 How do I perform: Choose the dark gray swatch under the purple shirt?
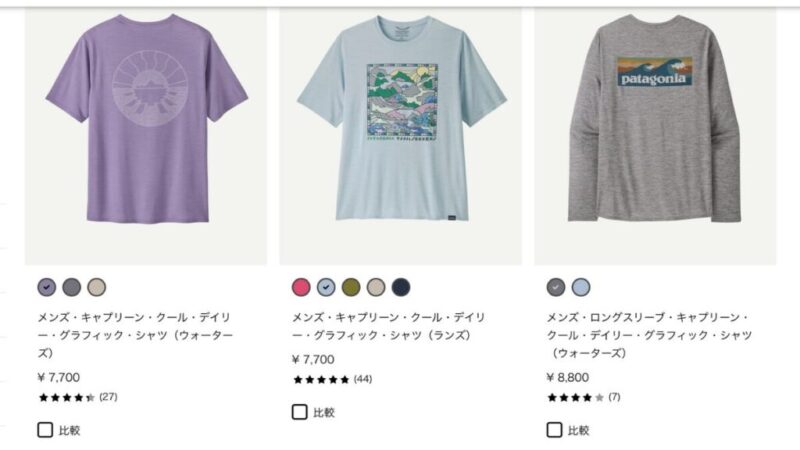[72, 287]
